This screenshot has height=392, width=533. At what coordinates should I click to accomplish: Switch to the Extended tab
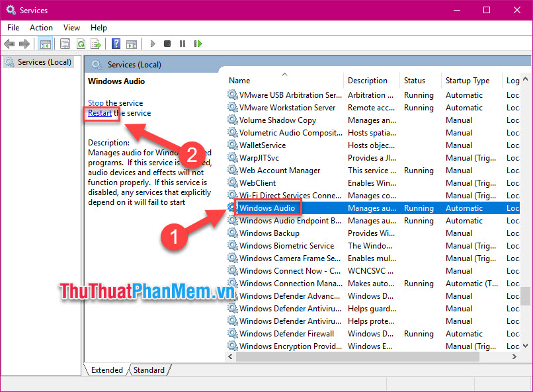point(106,370)
